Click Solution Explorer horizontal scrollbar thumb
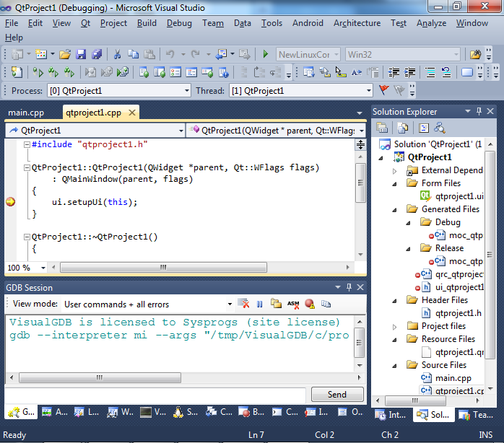 pyautogui.click(x=415, y=400)
